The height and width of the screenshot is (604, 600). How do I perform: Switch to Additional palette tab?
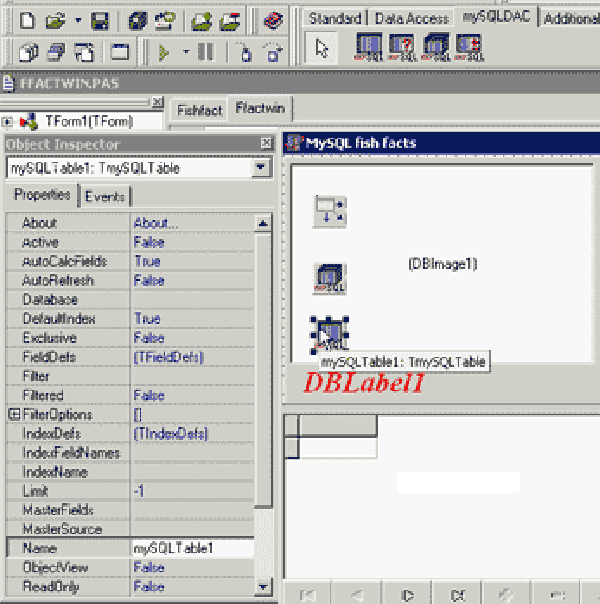[x=571, y=18]
